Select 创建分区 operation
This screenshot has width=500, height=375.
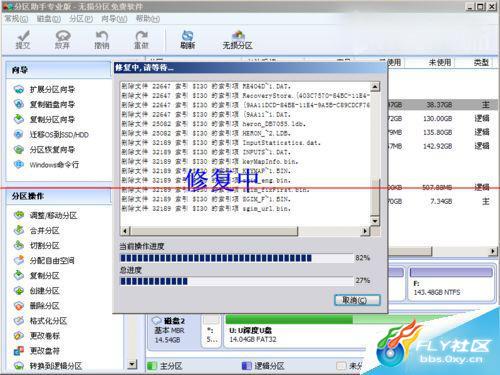(36, 291)
